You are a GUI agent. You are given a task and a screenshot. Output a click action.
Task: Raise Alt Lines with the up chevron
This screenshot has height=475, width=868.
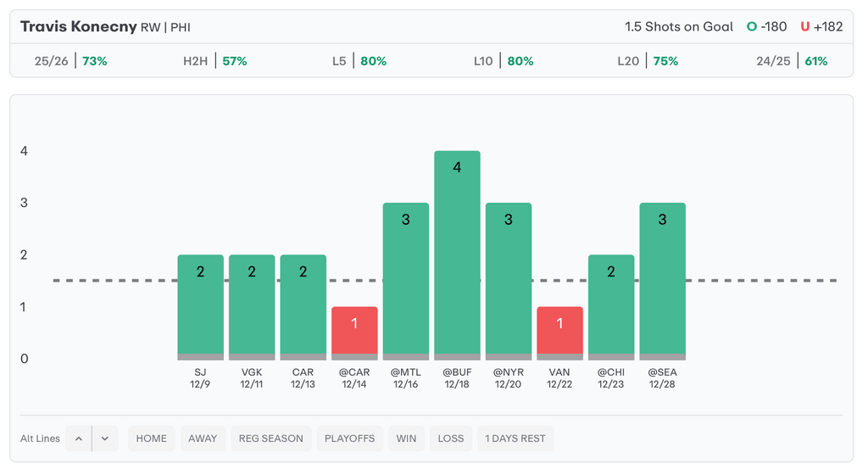tap(78, 439)
